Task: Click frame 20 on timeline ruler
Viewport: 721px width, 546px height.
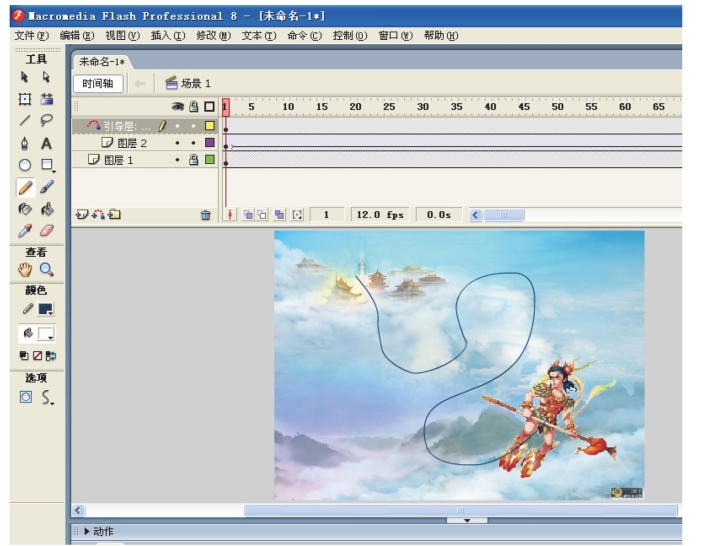Action: (x=355, y=107)
